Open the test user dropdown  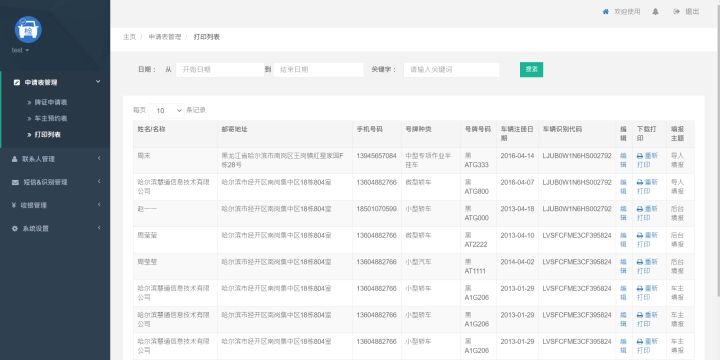(x=21, y=50)
